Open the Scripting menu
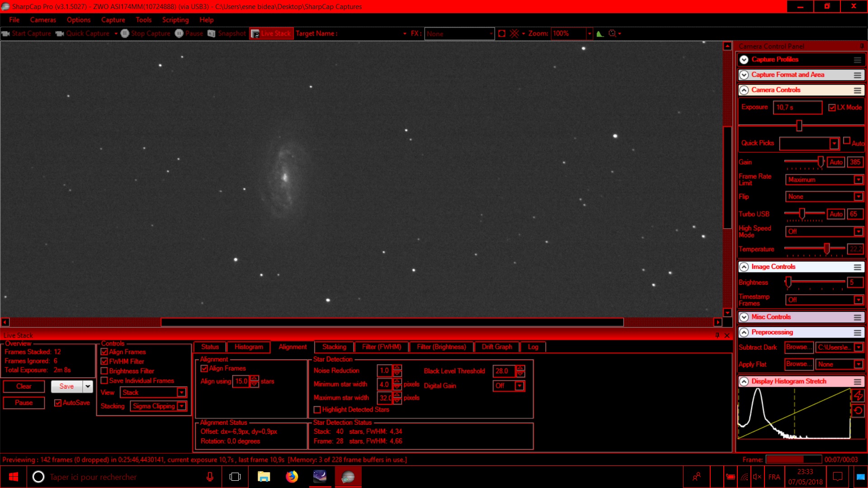Screen dimensions: 868x488 tap(175, 20)
